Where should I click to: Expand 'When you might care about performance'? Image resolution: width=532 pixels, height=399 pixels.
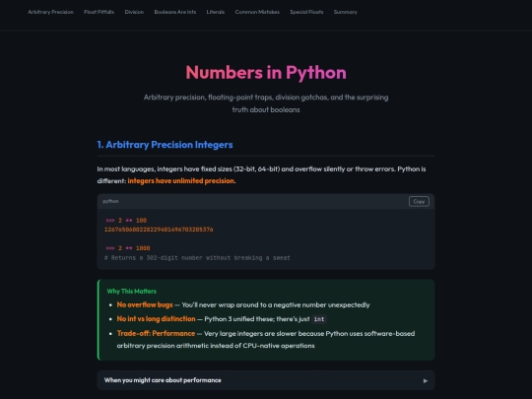point(266,380)
